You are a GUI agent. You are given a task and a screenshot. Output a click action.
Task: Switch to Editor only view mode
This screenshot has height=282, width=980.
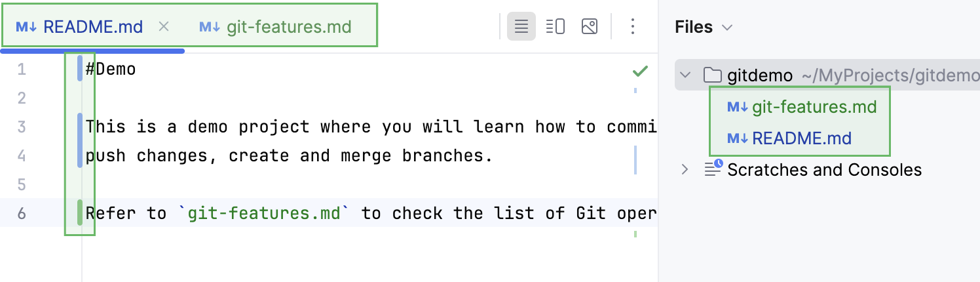(x=521, y=27)
